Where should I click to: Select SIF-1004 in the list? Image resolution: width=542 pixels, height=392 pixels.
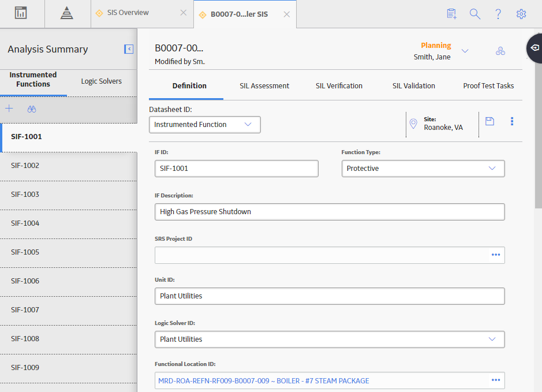coord(69,223)
